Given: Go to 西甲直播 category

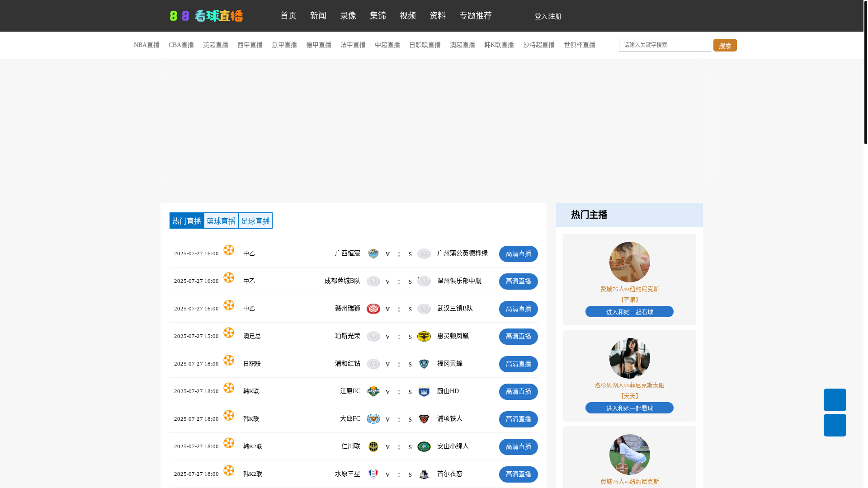Looking at the screenshot, I should 250,45.
